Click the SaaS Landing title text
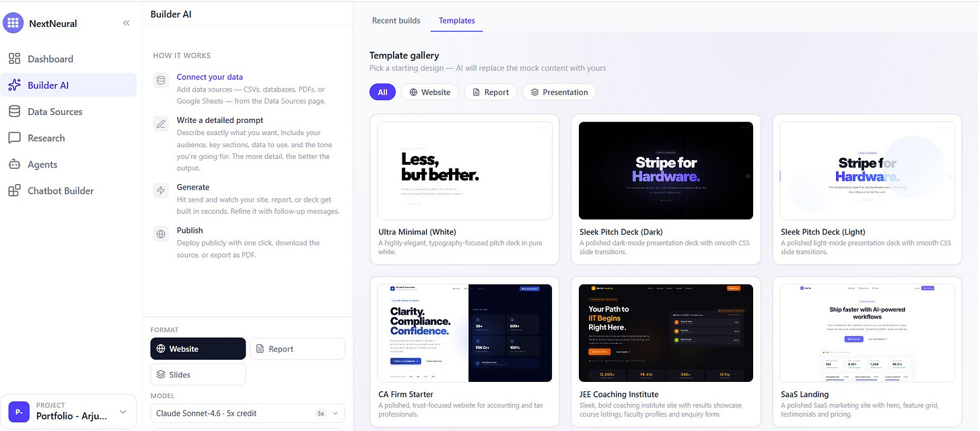980x431 pixels. [x=805, y=395]
